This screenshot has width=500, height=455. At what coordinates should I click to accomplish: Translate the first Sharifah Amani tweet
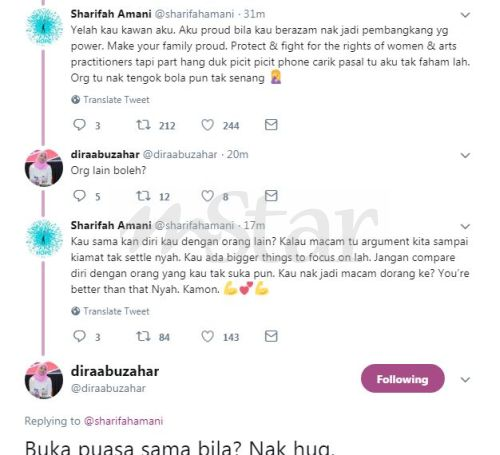tap(110, 100)
